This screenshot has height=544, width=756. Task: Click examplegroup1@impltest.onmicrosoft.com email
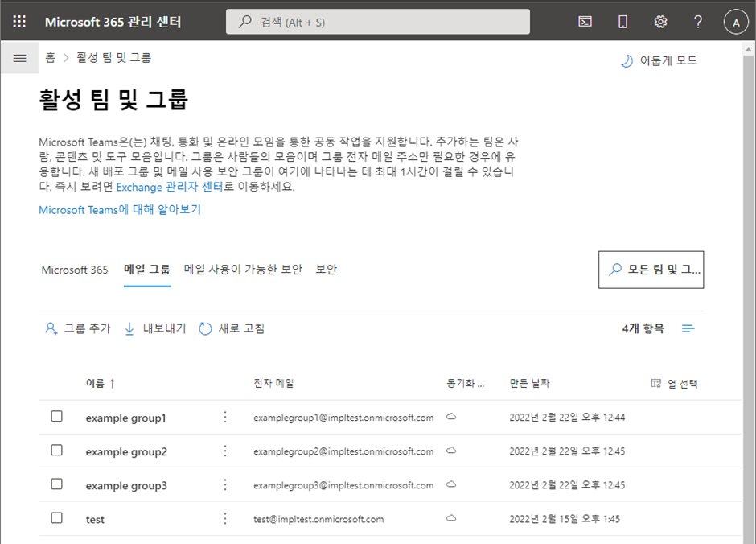point(343,418)
